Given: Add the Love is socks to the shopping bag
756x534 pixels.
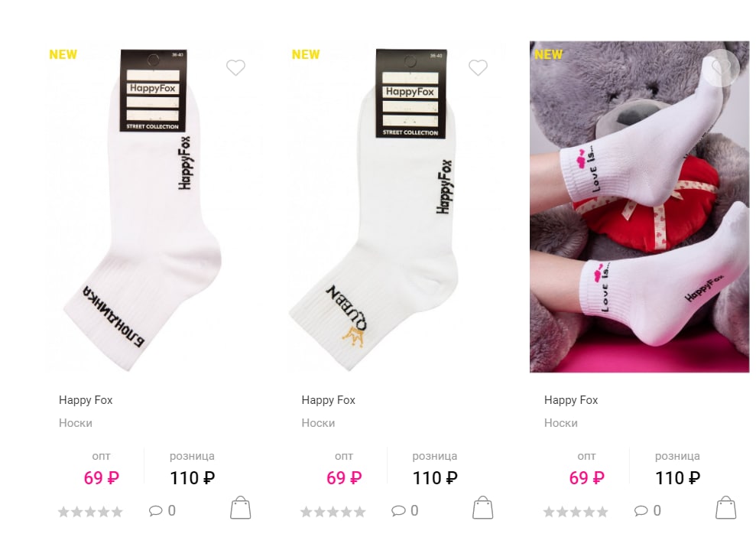Looking at the screenshot, I should pos(725,508).
